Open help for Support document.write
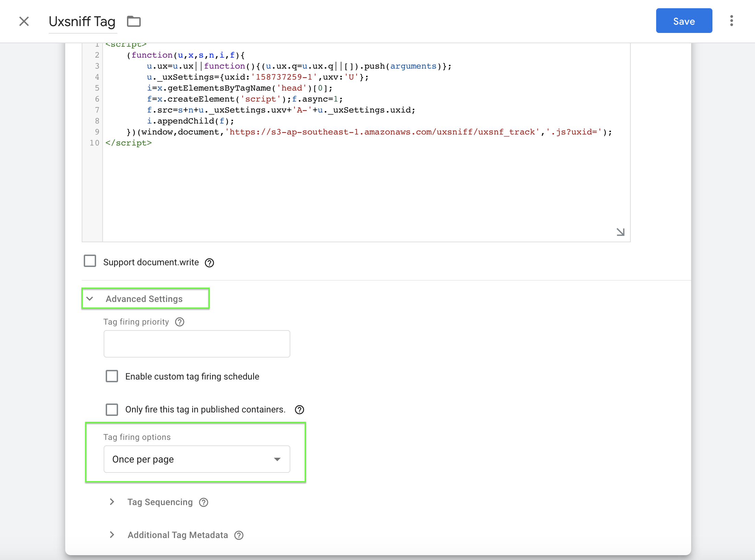This screenshot has width=755, height=560. tap(209, 263)
